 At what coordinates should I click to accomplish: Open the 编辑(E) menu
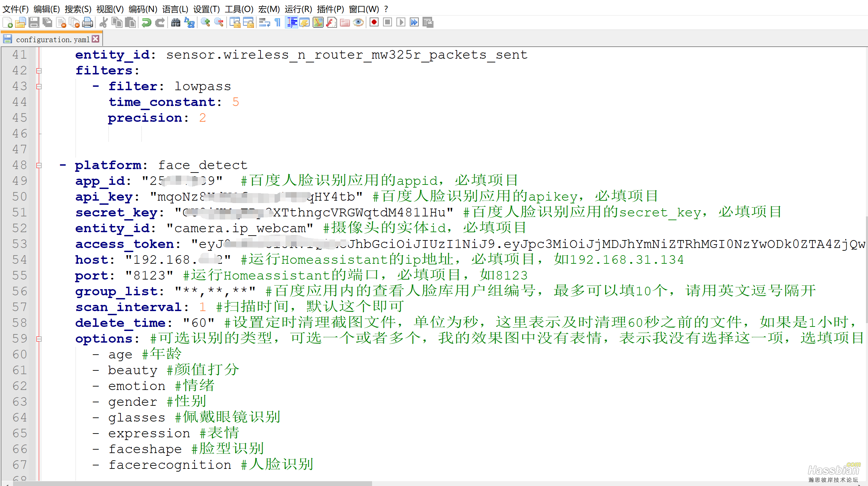pyautogui.click(x=47, y=9)
